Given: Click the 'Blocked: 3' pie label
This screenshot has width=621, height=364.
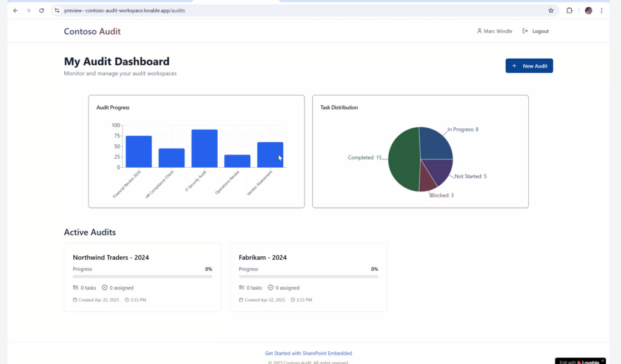Looking at the screenshot, I should (442, 196).
